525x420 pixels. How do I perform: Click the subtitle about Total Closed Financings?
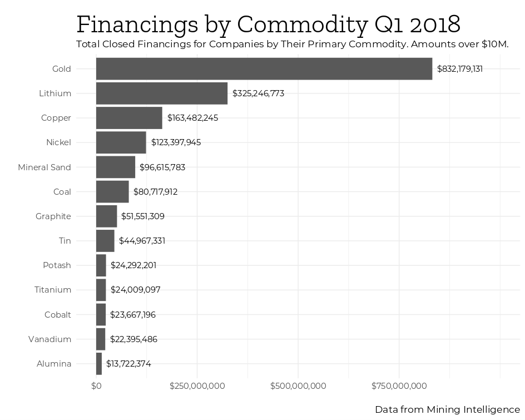292,44
